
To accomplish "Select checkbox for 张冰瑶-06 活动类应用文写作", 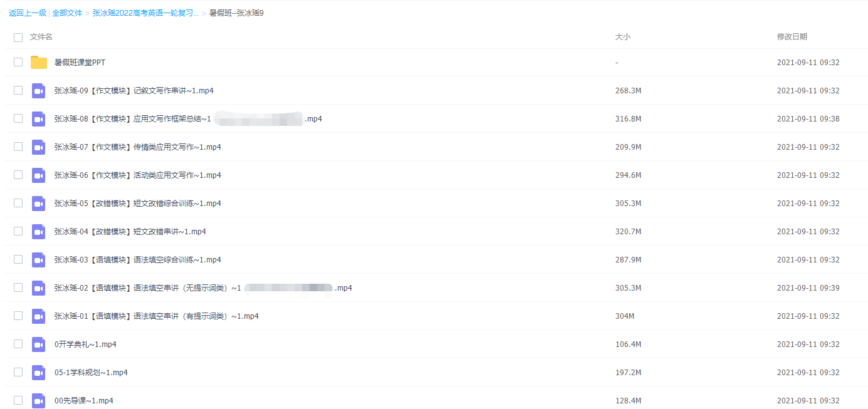I will [x=18, y=175].
